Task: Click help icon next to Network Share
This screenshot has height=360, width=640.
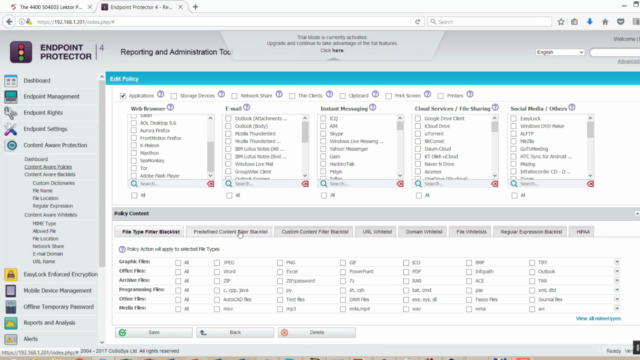Action: tap(279, 94)
